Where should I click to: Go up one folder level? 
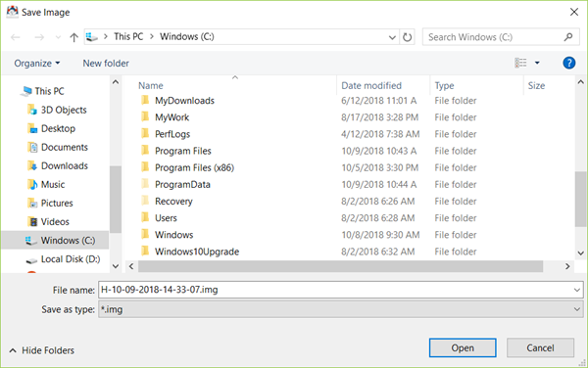(x=73, y=37)
